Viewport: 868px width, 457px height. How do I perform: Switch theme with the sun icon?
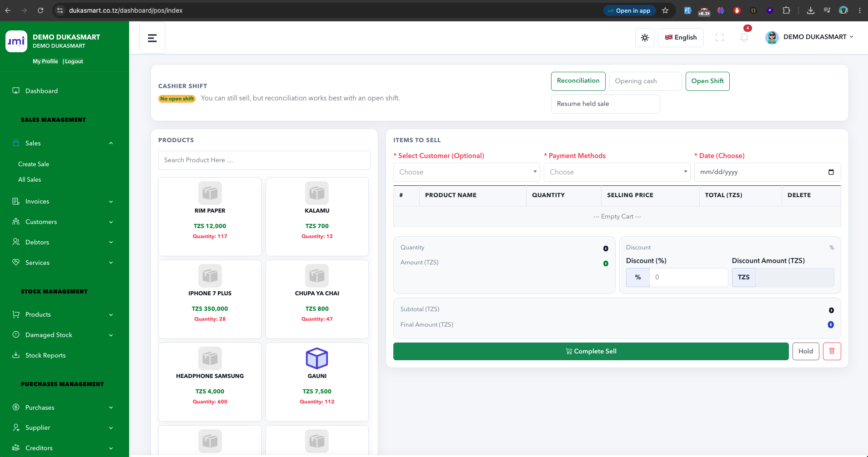(645, 38)
